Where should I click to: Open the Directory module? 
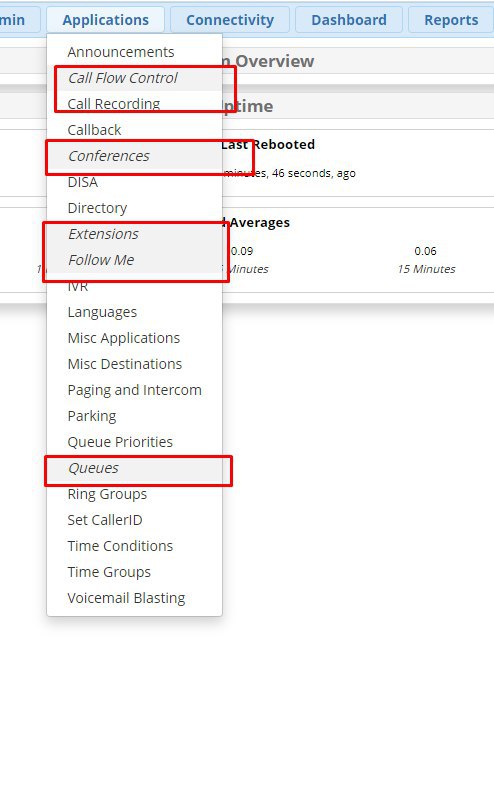click(x=134, y=208)
